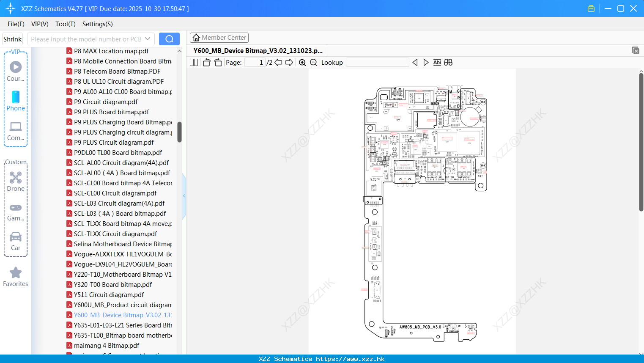Open the Favorites star icon
Screen dimensions: 644x363
pos(16,277)
